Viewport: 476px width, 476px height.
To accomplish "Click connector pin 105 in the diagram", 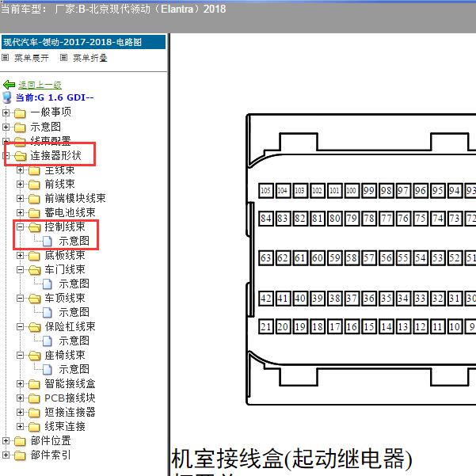I will point(265,191).
